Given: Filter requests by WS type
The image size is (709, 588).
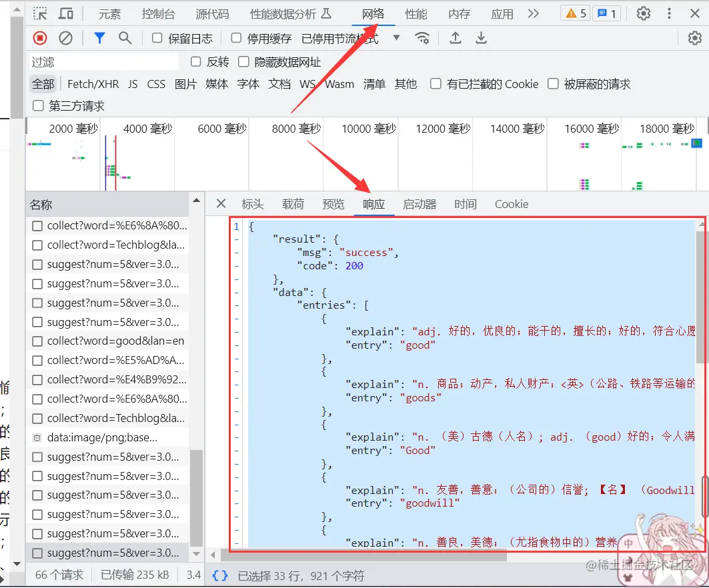Looking at the screenshot, I should tap(307, 84).
